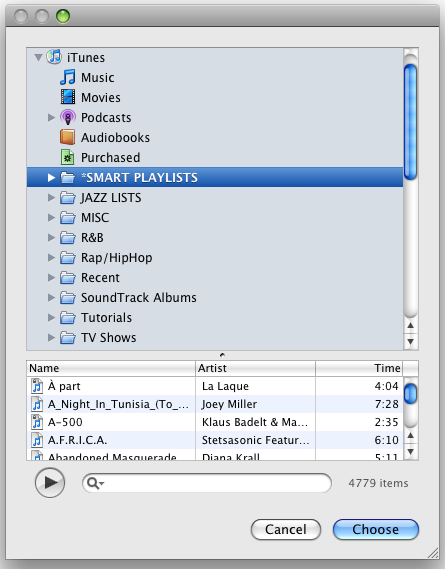Image resolution: width=445 pixels, height=569 pixels.
Task: Sort by the Time column header
Action: click(359, 368)
